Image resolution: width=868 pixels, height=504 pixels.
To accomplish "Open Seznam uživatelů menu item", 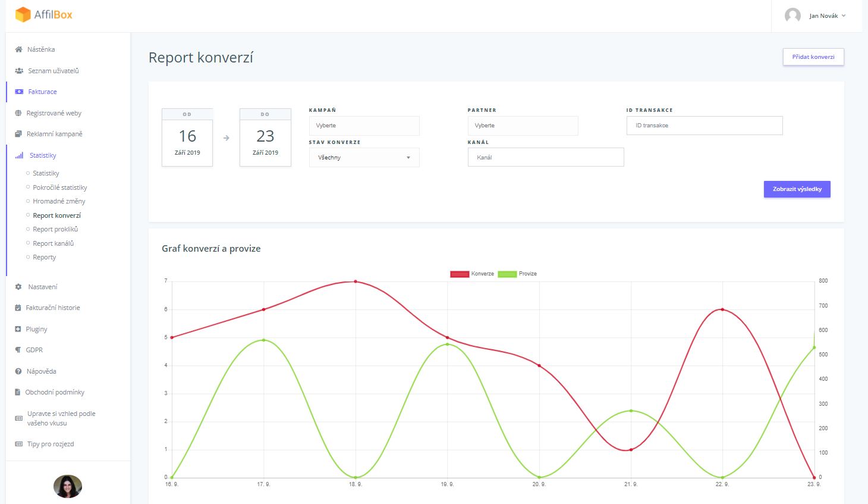I will click(54, 71).
